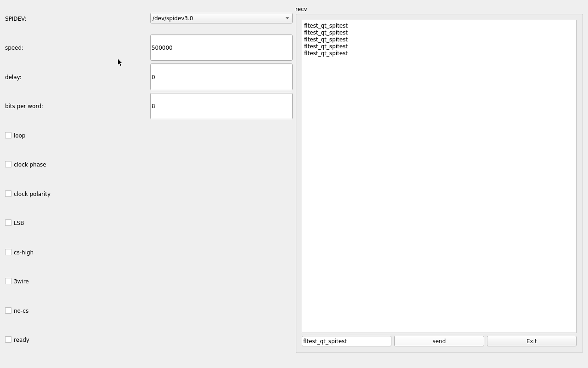This screenshot has width=588, height=368.
Task: Click the last fltest_qt_spitest line in recv
Action: [326, 53]
